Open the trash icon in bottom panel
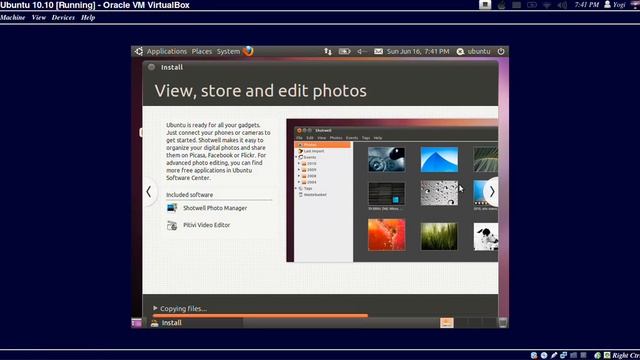Viewport: 640px width, 360px height. pos(503,323)
